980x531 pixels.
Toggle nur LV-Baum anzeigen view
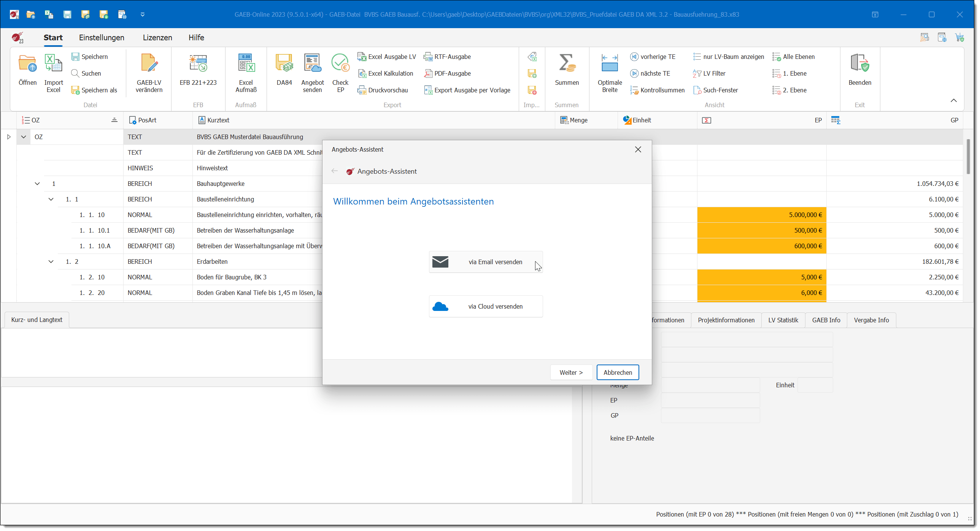tap(729, 57)
